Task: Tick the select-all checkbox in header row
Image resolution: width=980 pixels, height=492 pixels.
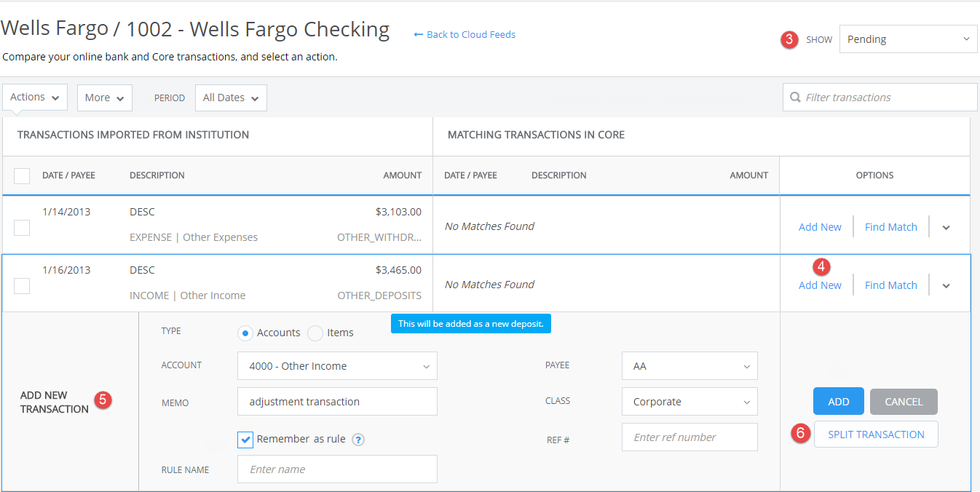Action: point(22,175)
